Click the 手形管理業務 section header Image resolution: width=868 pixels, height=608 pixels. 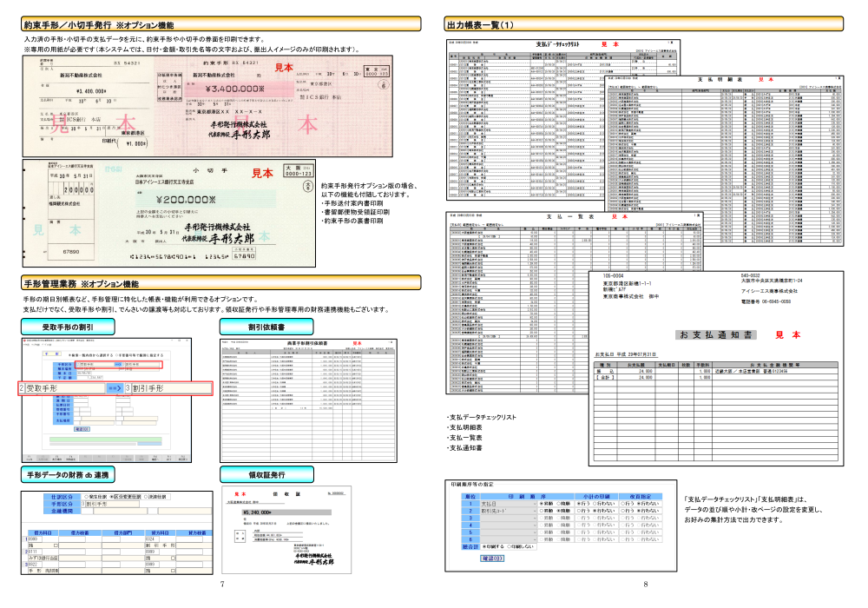pos(221,283)
